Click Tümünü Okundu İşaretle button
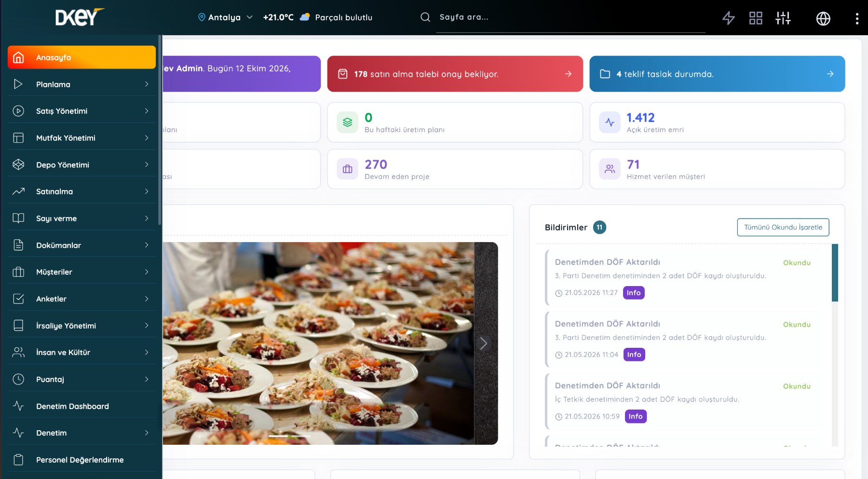 coord(783,227)
